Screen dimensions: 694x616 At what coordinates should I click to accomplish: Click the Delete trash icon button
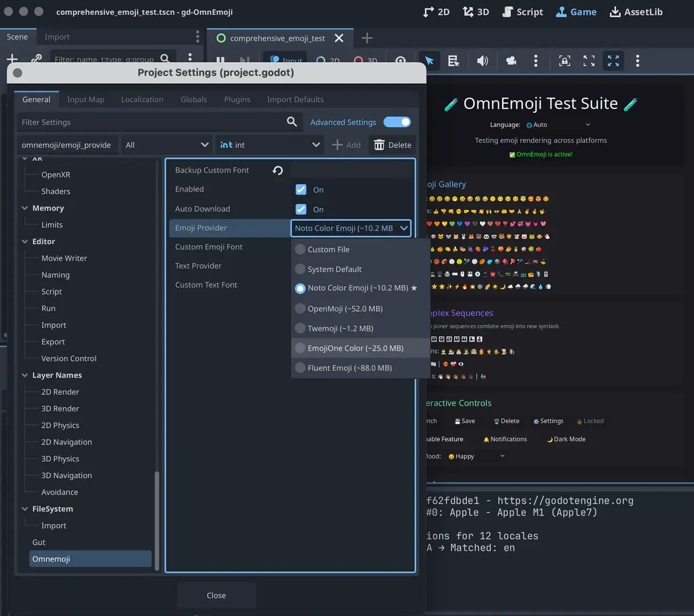coord(393,145)
